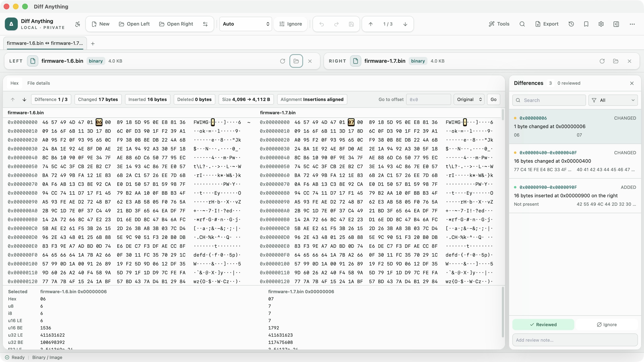644x362 pixels.
Task: Open the Auto comparison mode dropdown
Action: tap(246, 24)
